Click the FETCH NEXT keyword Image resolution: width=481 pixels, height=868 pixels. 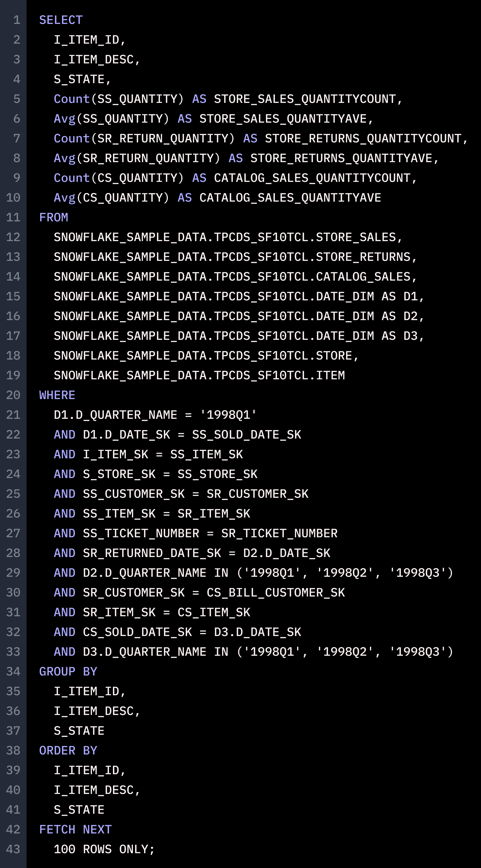point(75,829)
